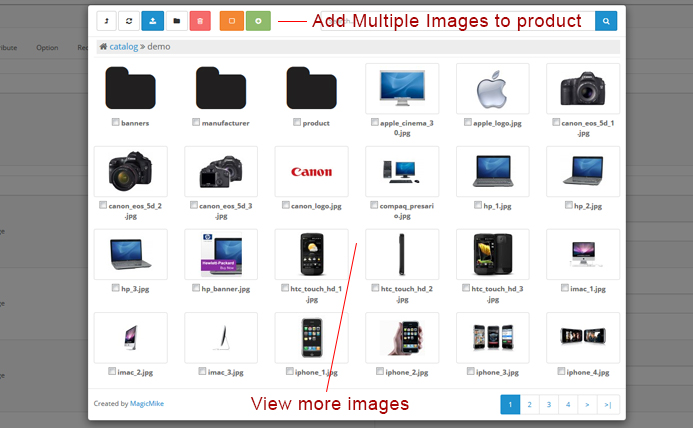
Task: Select the iphone_2.jpg thumbnail
Action: (x=402, y=338)
